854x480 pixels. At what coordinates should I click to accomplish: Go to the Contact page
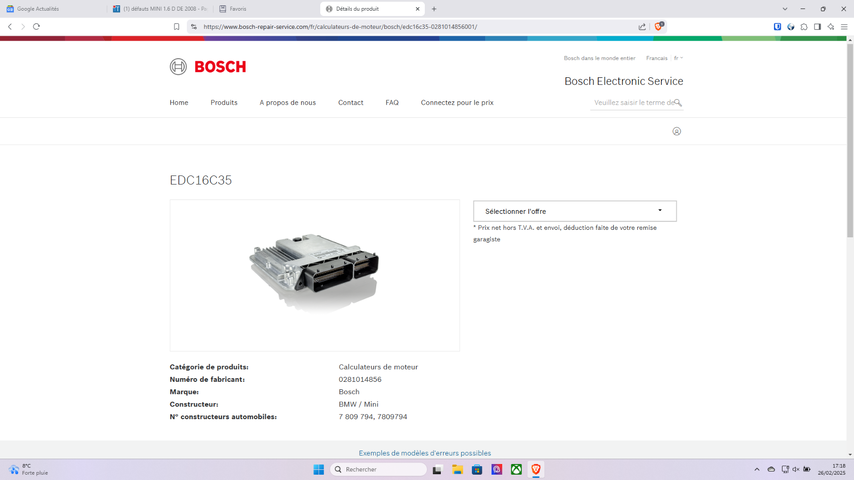coord(351,102)
